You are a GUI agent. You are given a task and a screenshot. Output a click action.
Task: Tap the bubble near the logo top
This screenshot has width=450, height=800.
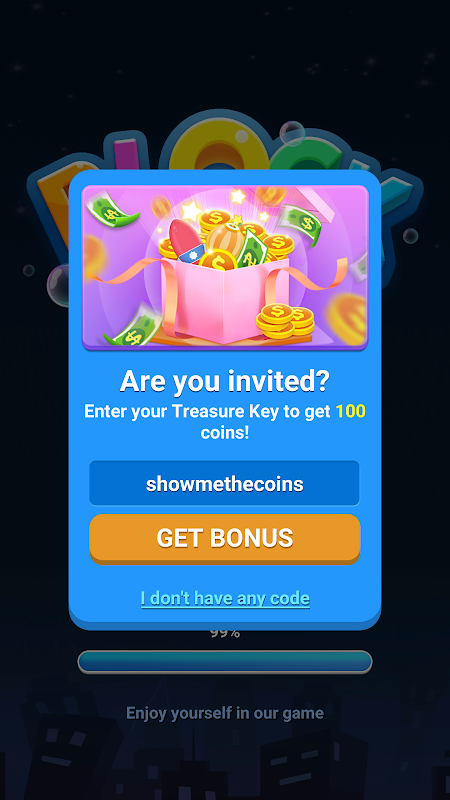292,134
